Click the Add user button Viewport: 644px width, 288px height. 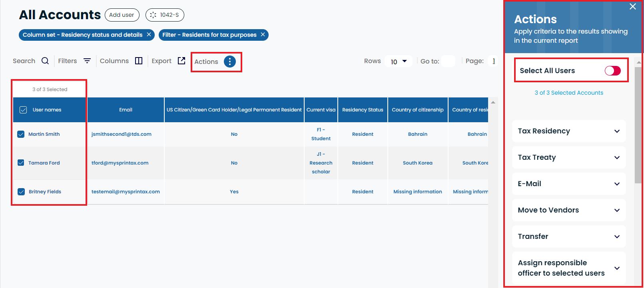[x=122, y=15]
